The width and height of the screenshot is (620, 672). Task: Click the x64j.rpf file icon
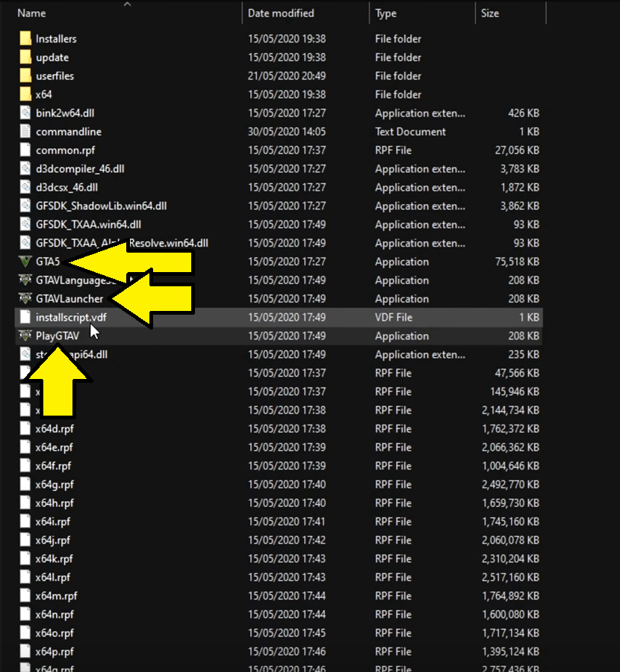tap(25, 540)
